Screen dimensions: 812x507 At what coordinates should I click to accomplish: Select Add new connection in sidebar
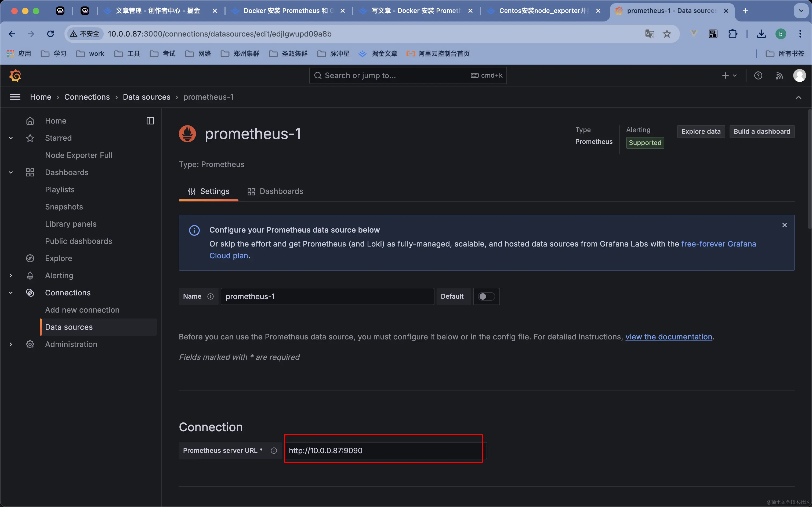[x=82, y=310]
